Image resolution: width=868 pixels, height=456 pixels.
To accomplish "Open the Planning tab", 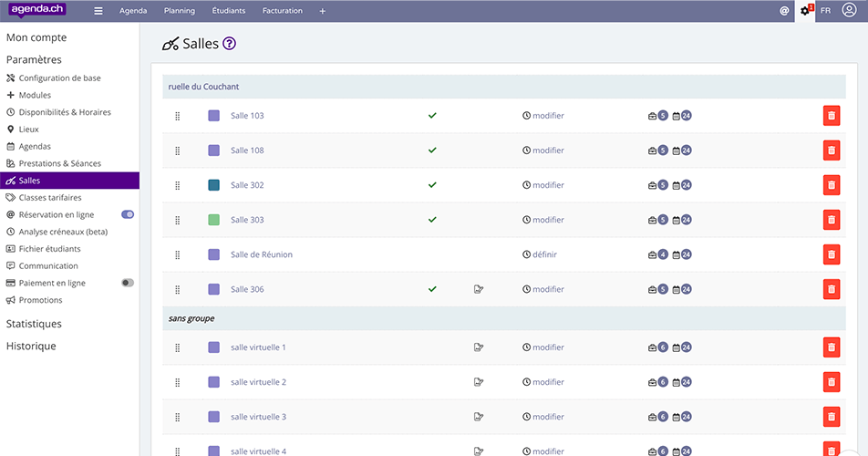I will tap(180, 11).
